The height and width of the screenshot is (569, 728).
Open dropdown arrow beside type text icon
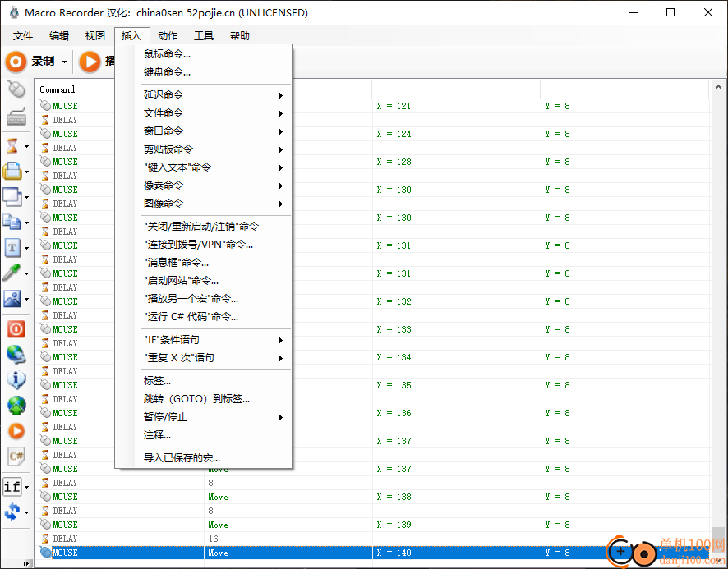26,248
